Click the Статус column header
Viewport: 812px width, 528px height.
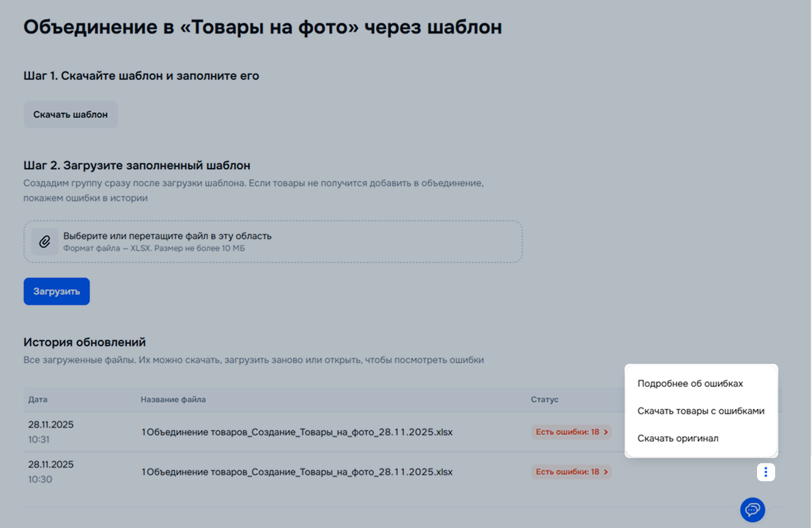pyautogui.click(x=544, y=399)
